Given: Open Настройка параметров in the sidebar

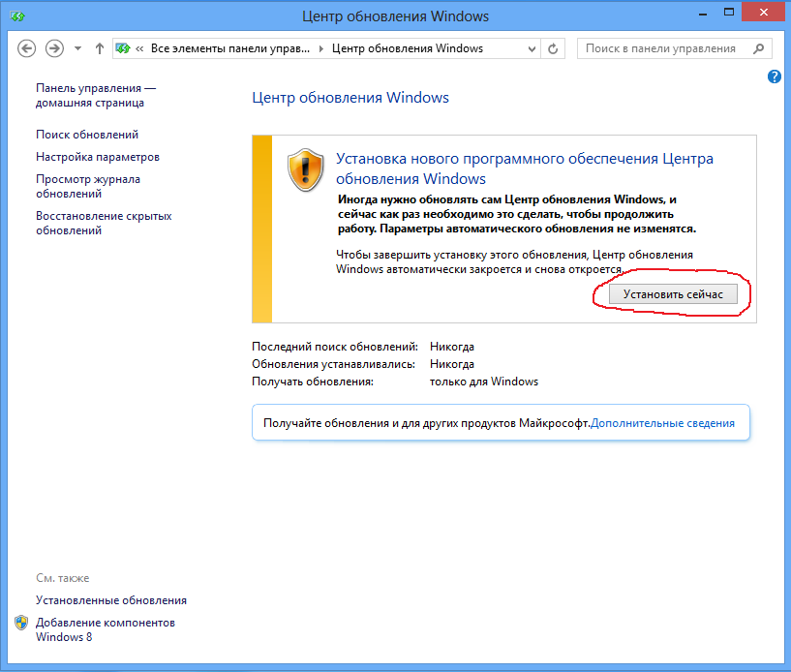Looking at the screenshot, I should pyautogui.click(x=98, y=157).
